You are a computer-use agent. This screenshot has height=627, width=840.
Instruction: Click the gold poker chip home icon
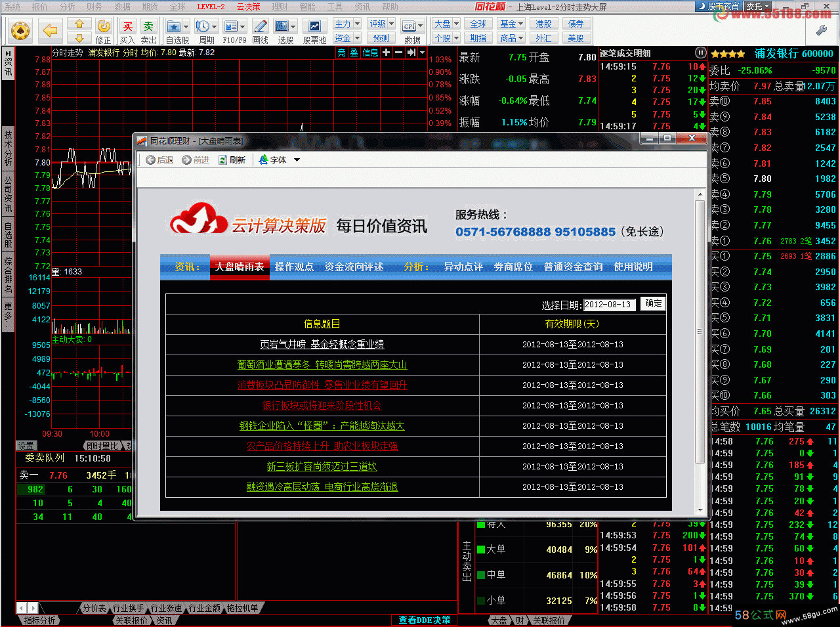coord(21,30)
